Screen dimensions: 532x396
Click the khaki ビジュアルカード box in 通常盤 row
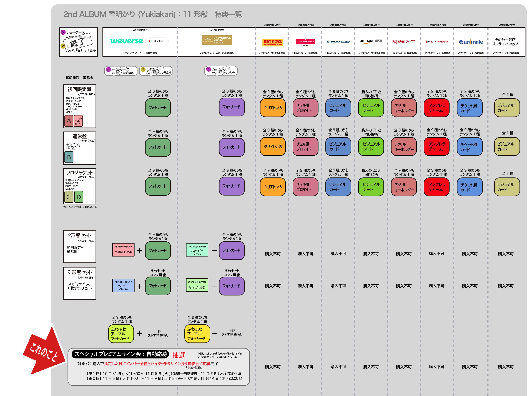[507, 146]
